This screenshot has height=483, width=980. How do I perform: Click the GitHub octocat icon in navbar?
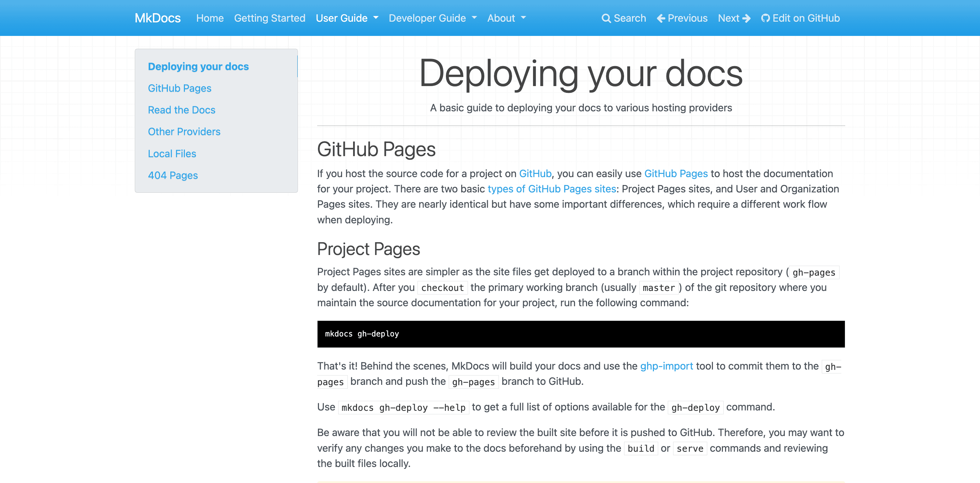pos(766,18)
